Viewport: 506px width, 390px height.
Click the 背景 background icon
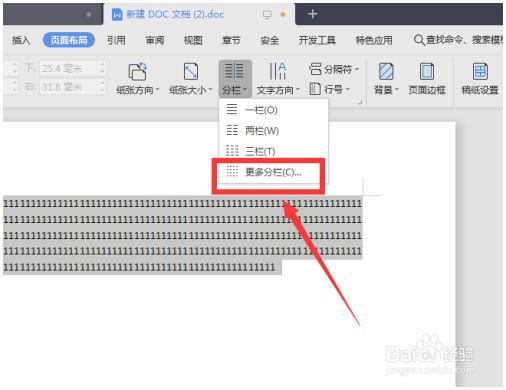pyautogui.click(x=386, y=71)
